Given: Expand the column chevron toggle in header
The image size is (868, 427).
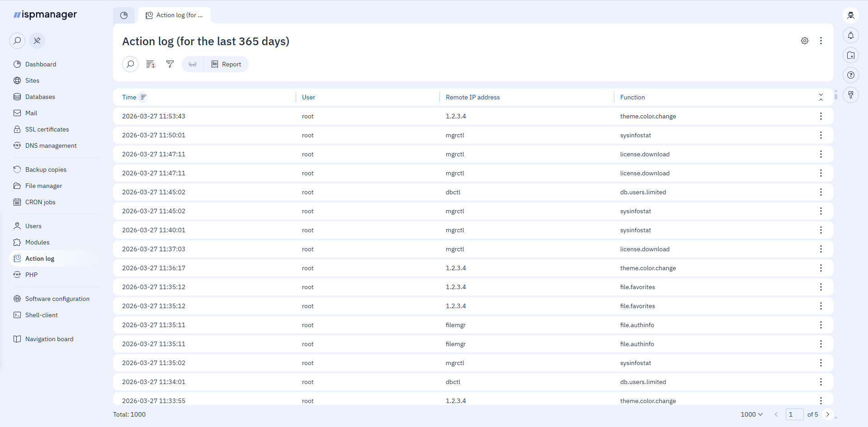Looking at the screenshot, I should coord(821,97).
